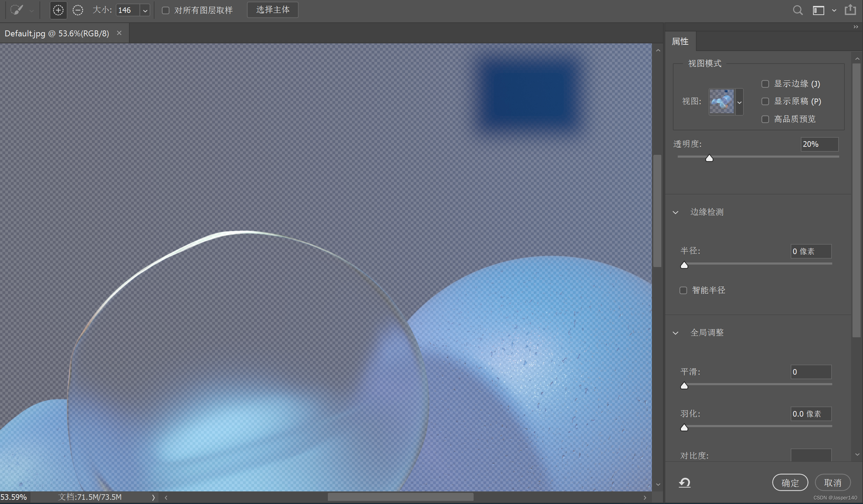Collapse the 边缘检测 section

pos(676,212)
